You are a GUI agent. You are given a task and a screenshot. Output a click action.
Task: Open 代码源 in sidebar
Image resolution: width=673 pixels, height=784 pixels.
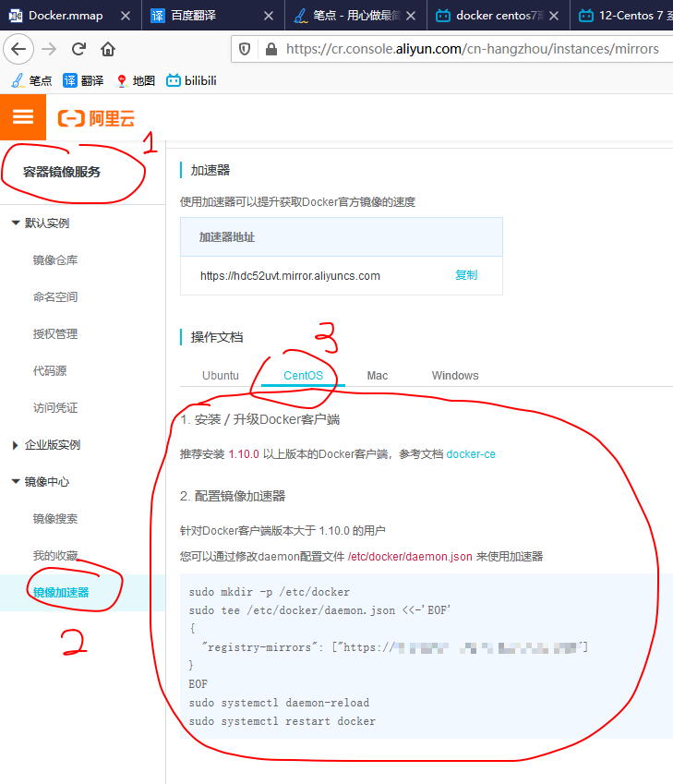click(50, 371)
